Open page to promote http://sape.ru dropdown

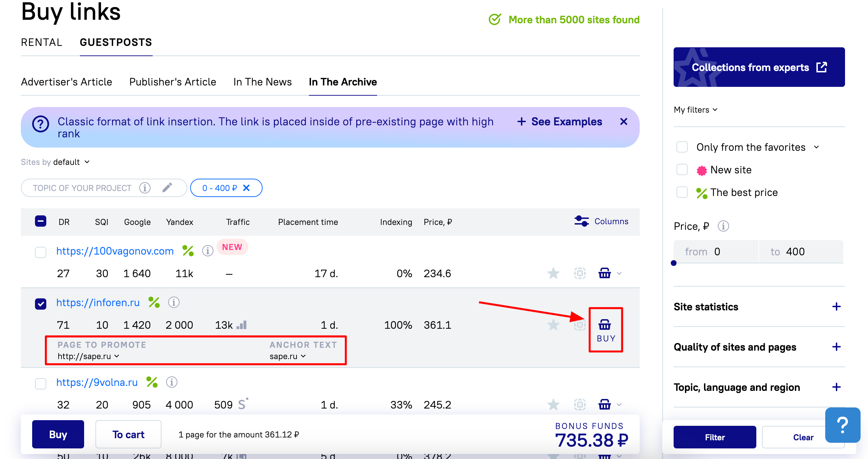[x=88, y=356]
